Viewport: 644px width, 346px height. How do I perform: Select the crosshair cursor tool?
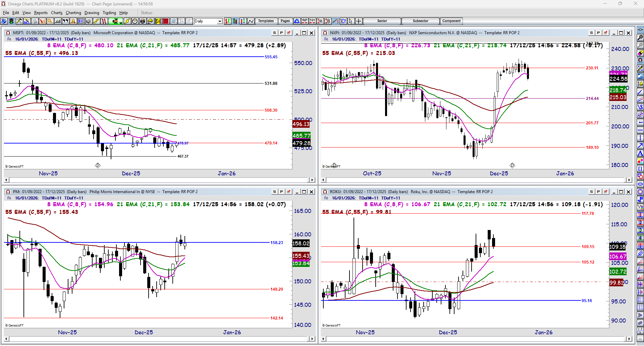[359, 21]
